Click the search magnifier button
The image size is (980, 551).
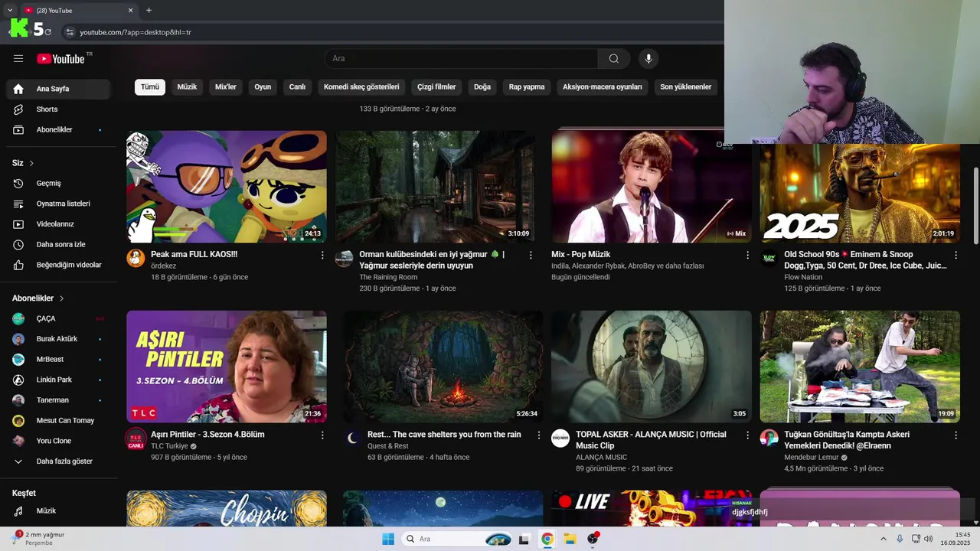point(614,59)
